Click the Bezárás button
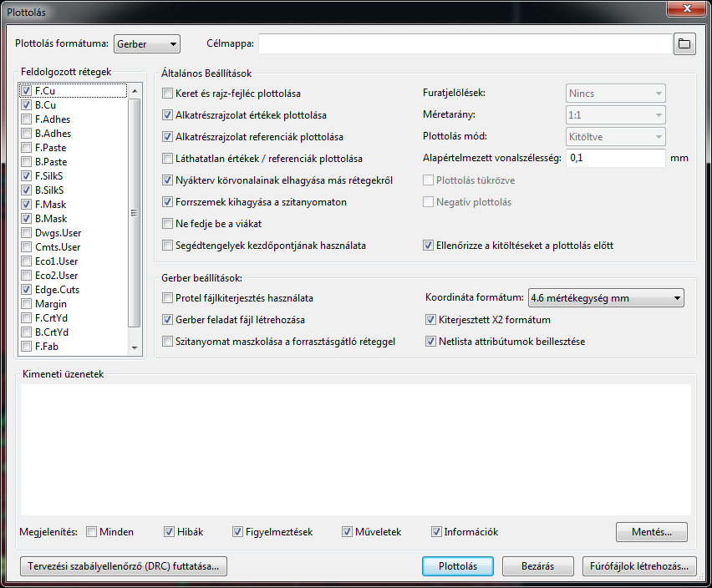The width and height of the screenshot is (712, 588). [537, 566]
